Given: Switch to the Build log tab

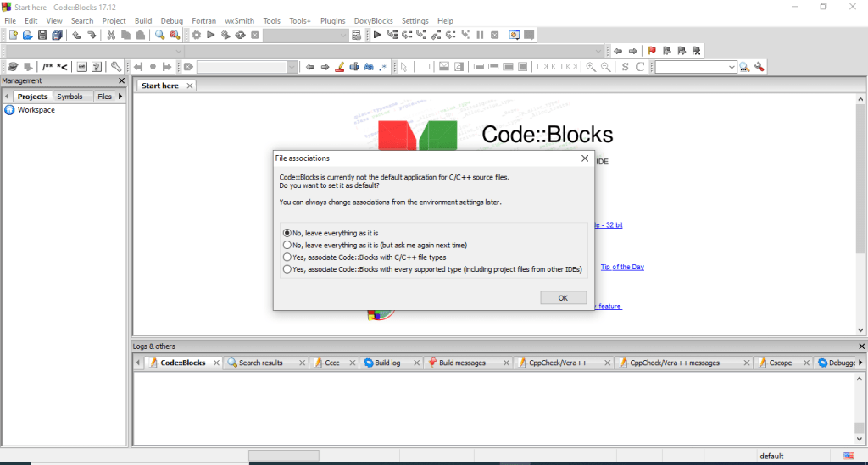Looking at the screenshot, I should [387, 363].
